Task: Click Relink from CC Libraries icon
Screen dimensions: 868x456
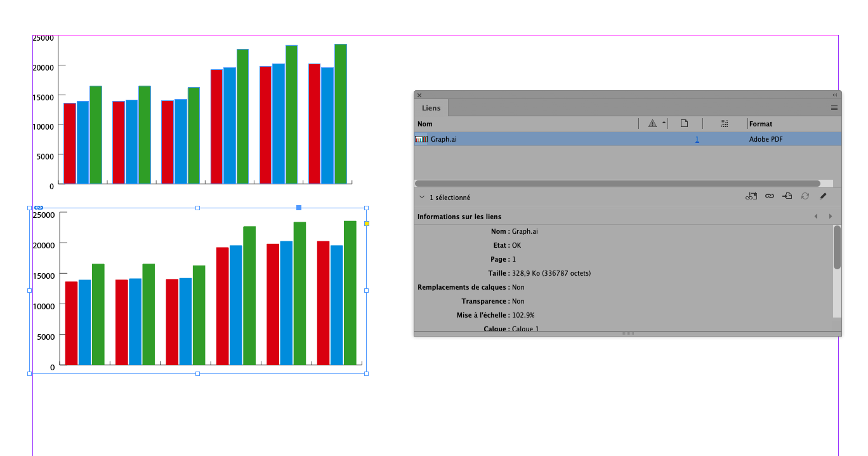Action: coord(751,197)
